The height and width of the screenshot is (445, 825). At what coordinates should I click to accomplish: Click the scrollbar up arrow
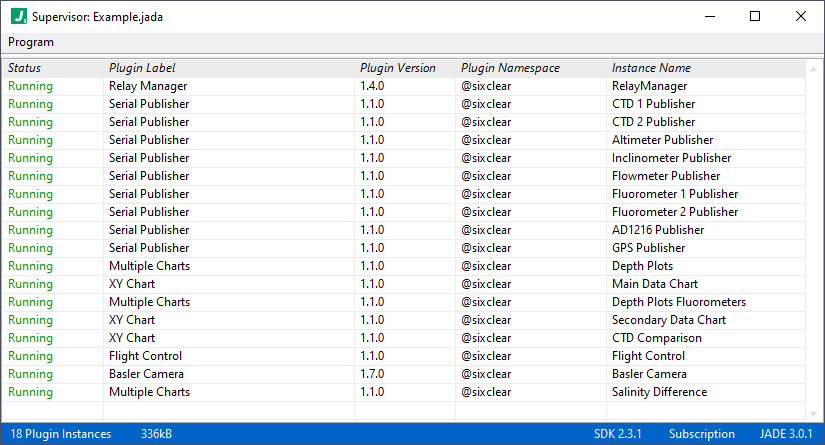click(813, 68)
